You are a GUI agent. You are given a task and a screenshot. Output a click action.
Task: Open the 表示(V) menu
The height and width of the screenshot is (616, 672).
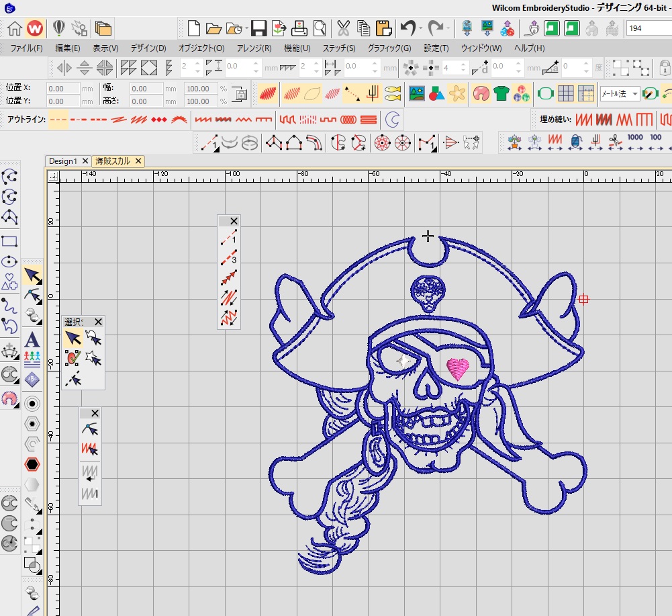click(x=105, y=48)
